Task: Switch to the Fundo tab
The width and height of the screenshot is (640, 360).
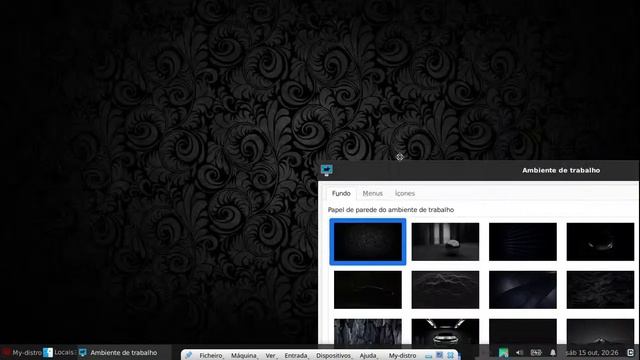Action: [x=341, y=193]
